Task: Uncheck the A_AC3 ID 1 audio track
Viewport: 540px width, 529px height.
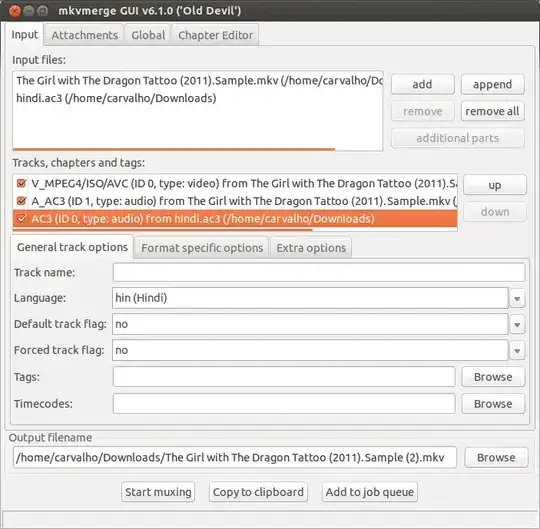Action: point(21,201)
